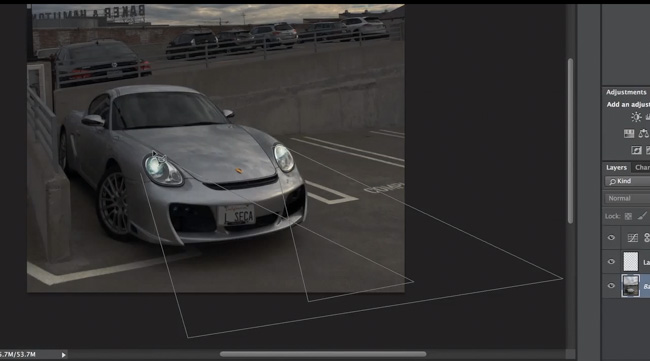Click the Curves adjustment layer icon

point(633,237)
